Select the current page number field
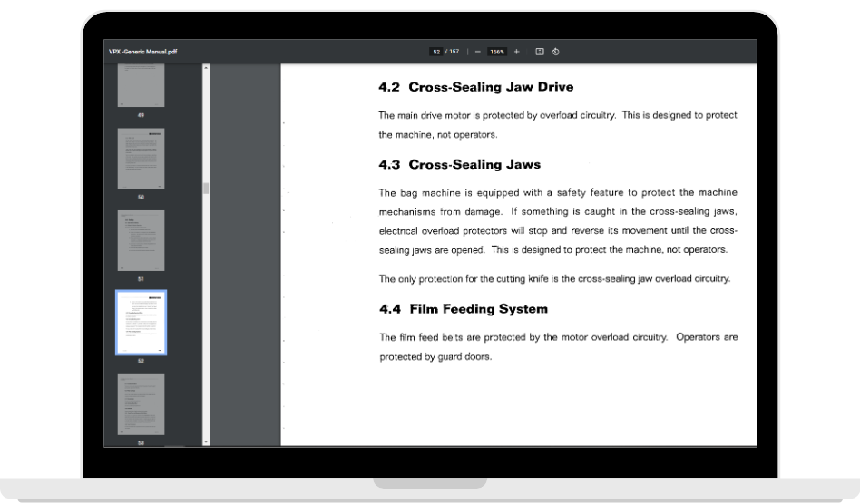 point(436,52)
